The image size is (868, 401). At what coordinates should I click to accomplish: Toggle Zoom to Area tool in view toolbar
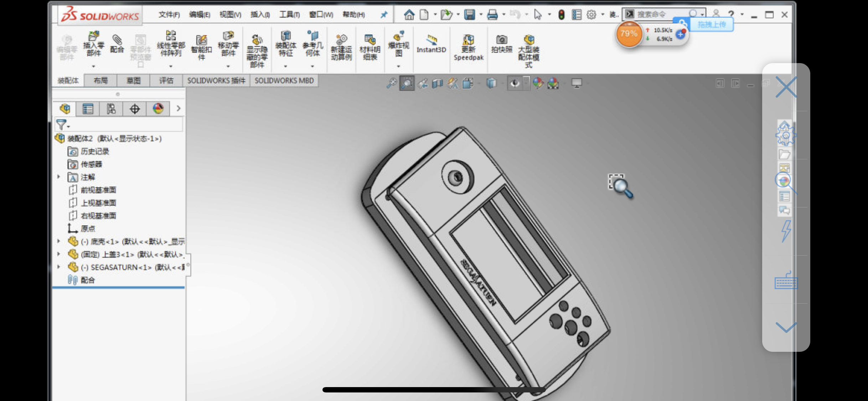pyautogui.click(x=407, y=83)
